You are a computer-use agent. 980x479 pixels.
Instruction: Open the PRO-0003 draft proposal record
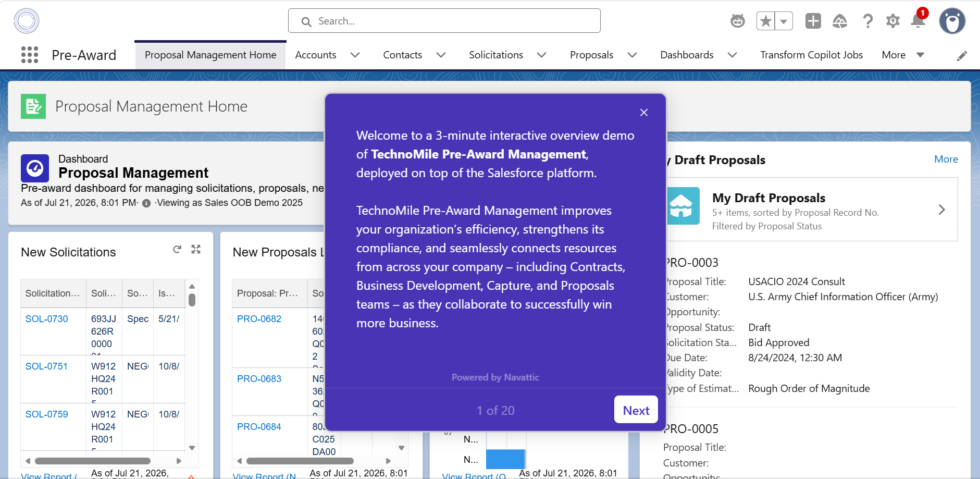[x=692, y=263]
